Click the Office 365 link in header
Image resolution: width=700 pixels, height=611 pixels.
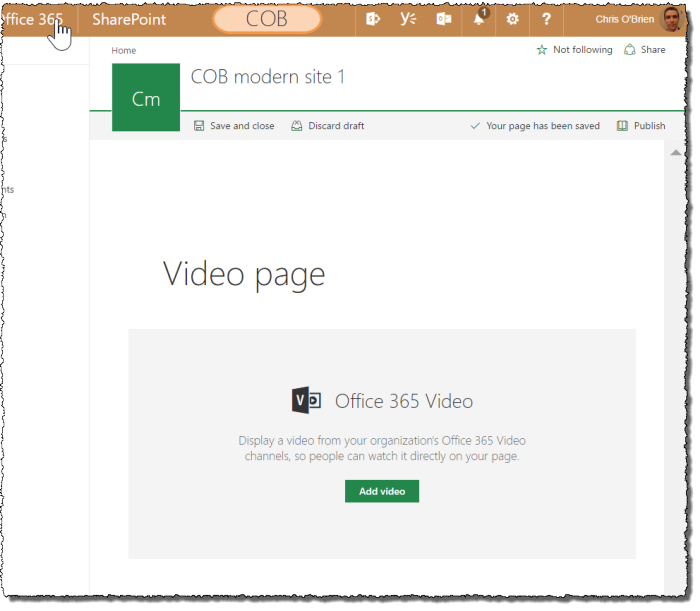31,19
